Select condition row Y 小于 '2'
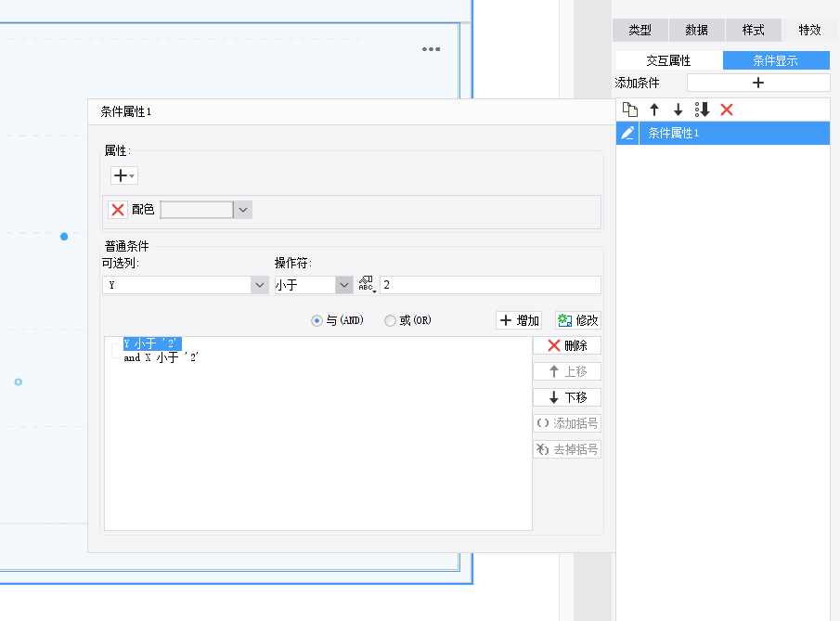 pyautogui.click(x=152, y=343)
